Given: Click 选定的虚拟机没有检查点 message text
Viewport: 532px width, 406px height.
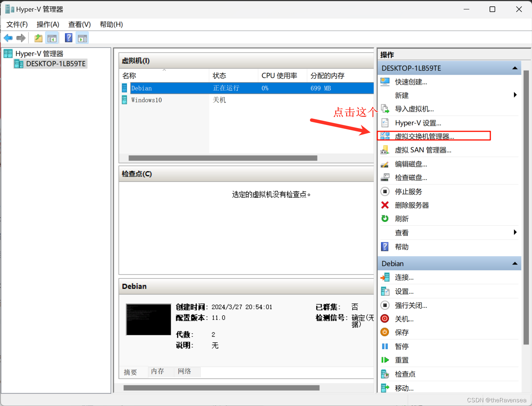Looking at the screenshot, I should point(271,194).
